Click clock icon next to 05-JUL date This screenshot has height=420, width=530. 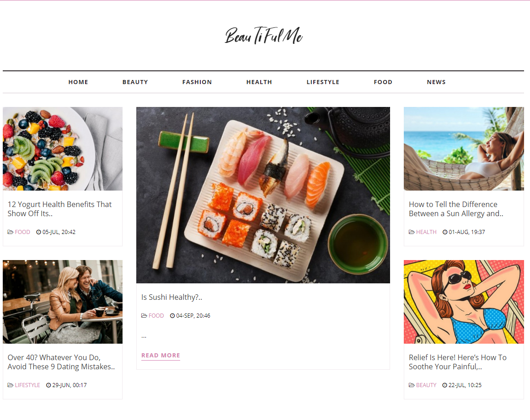coord(38,232)
